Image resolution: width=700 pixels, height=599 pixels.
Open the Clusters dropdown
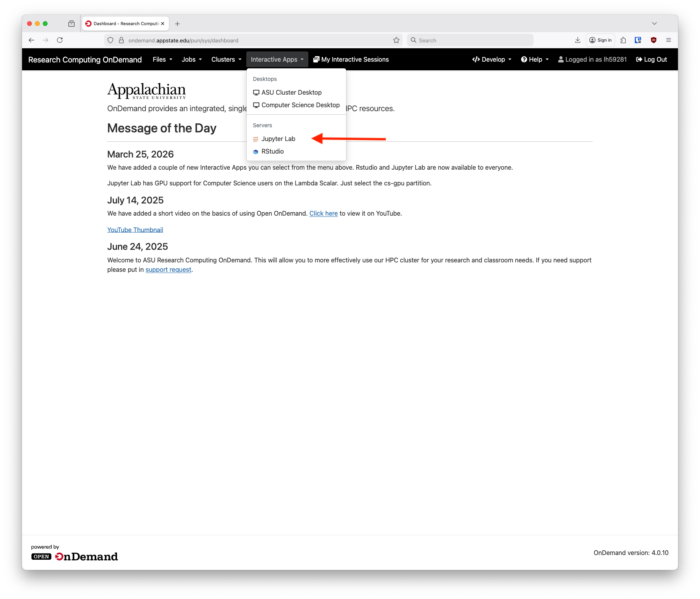click(x=226, y=59)
